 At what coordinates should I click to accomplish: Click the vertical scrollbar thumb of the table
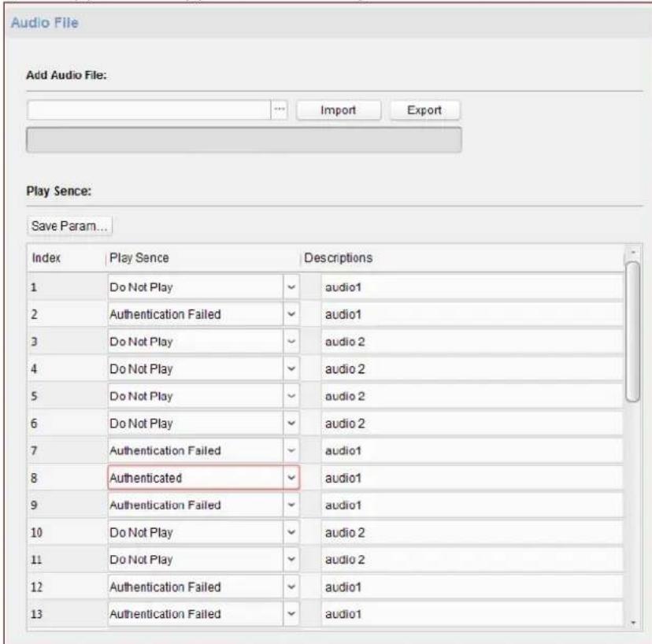tap(632, 331)
